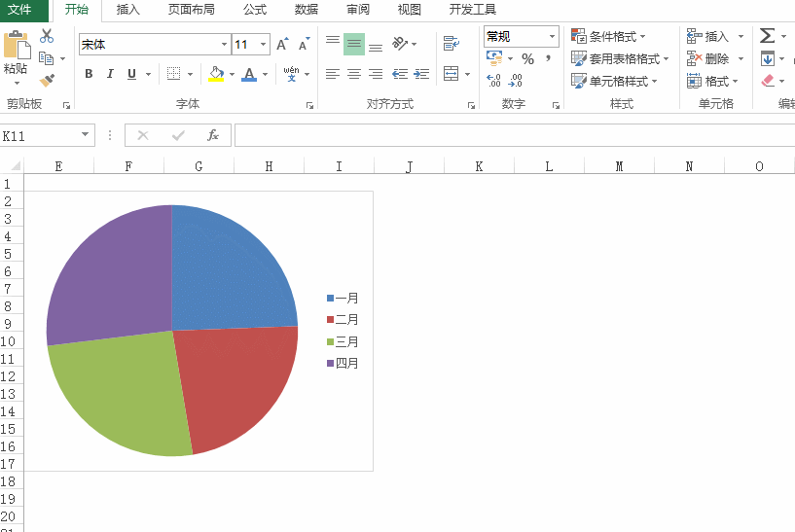Align text to top of cell

[333, 40]
